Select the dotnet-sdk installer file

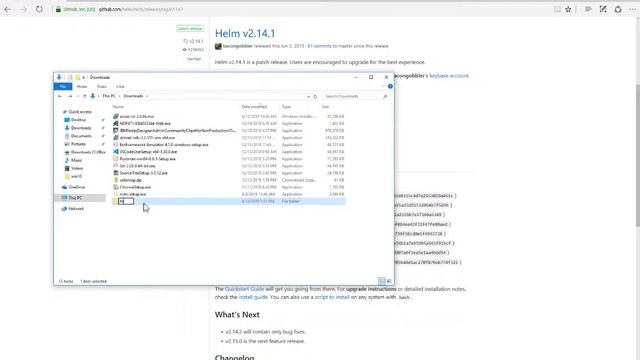[x=147, y=138]
